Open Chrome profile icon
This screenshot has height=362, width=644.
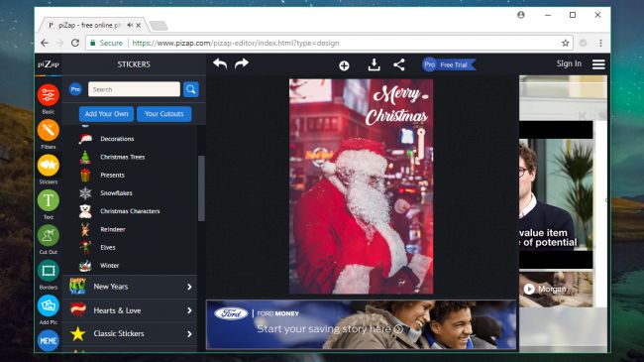[521, 15]
